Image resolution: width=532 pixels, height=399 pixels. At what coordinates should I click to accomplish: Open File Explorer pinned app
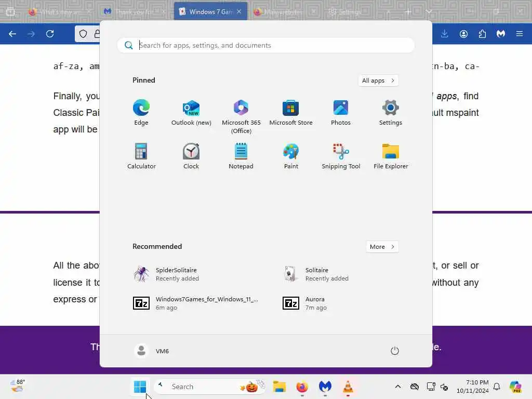click(x=391, y=156)
